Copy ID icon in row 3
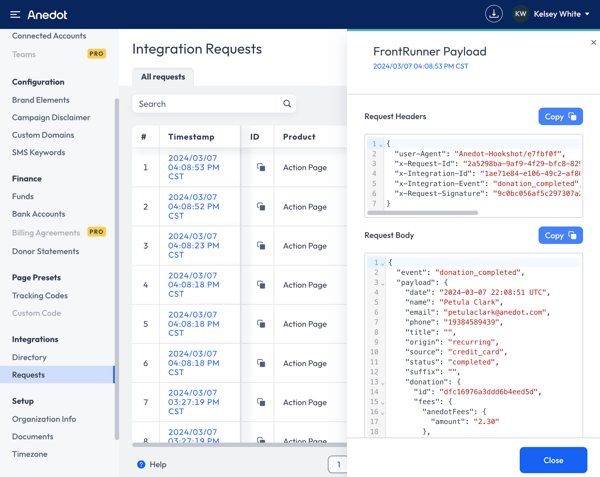The width and height of the screenshot is (600, 477). (x=261, y=246)
